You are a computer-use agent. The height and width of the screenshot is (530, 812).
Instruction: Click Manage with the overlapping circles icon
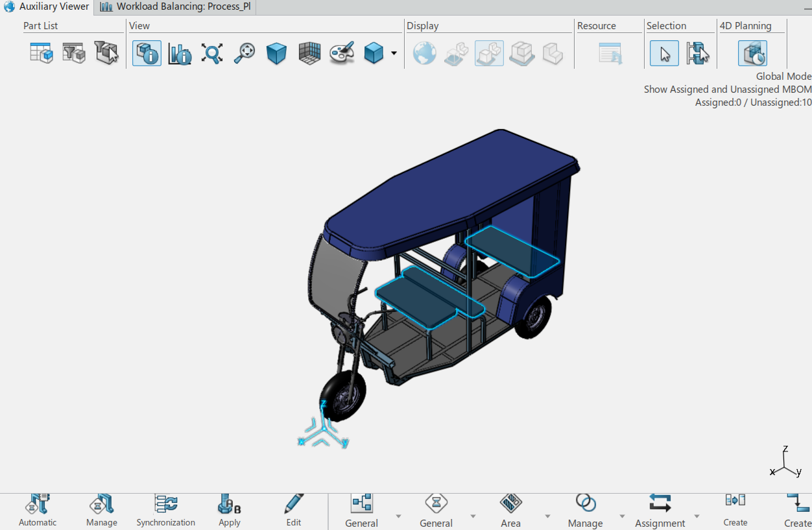[586, 511]
